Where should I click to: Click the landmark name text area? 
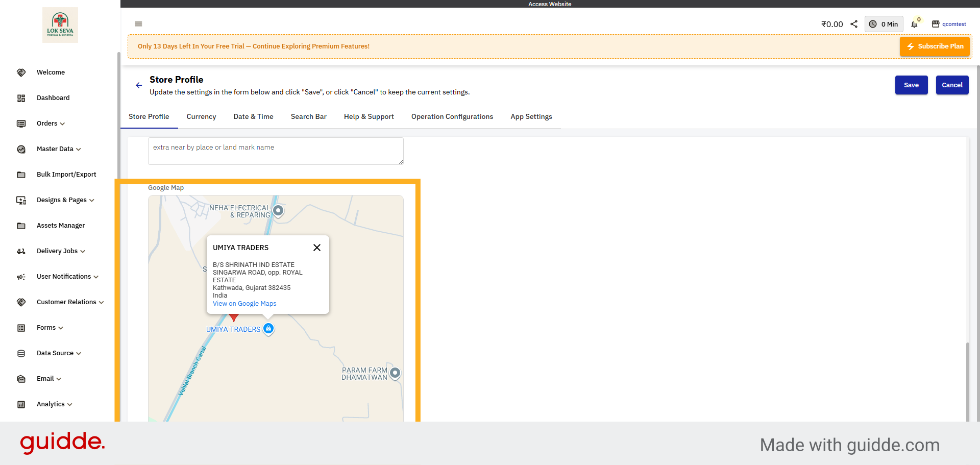pos(276,151)
